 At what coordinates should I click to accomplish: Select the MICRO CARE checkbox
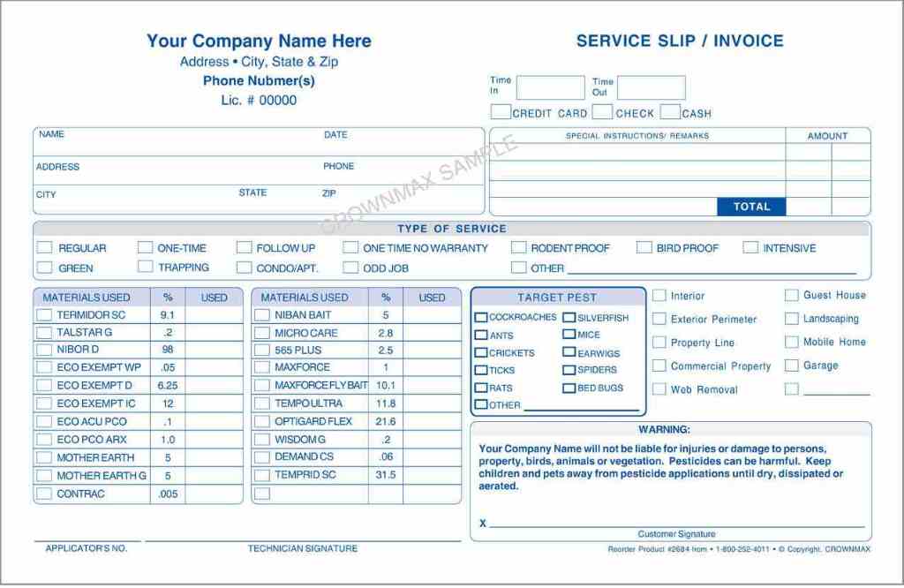click(x=261, y=333)
